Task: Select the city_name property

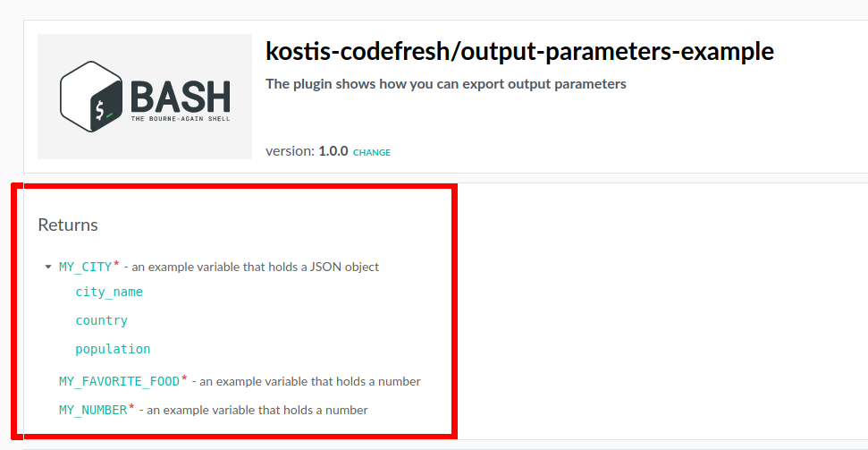Action: pyautogui.click(x=109, y=292)
